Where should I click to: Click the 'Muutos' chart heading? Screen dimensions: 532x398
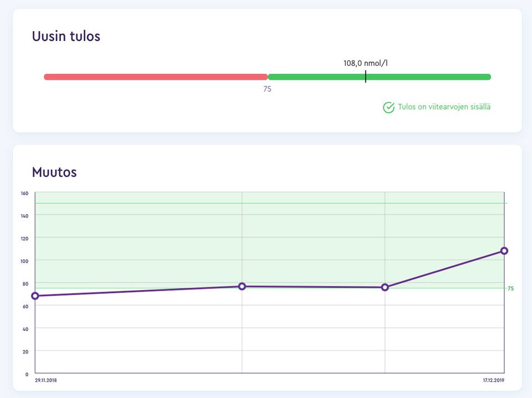pyautogui.click(x=54, y=172)
